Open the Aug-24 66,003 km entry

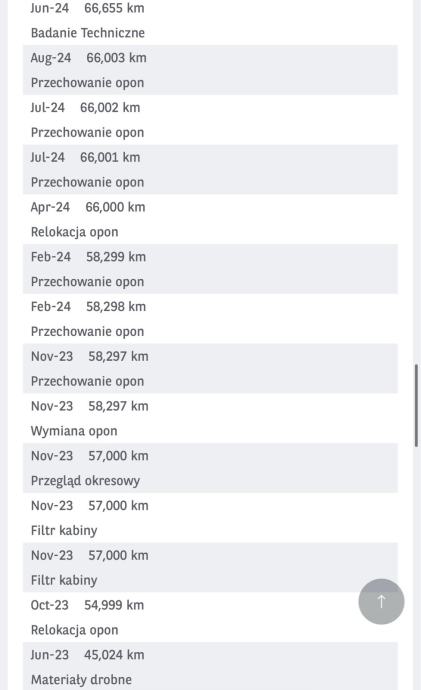[x=210, y=70]
